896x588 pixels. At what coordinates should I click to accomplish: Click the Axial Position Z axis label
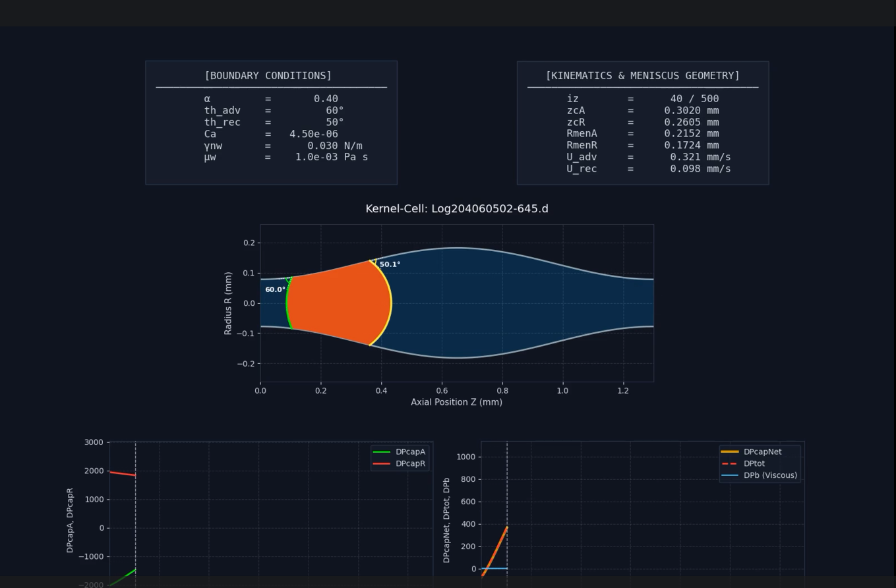[456, 402]
